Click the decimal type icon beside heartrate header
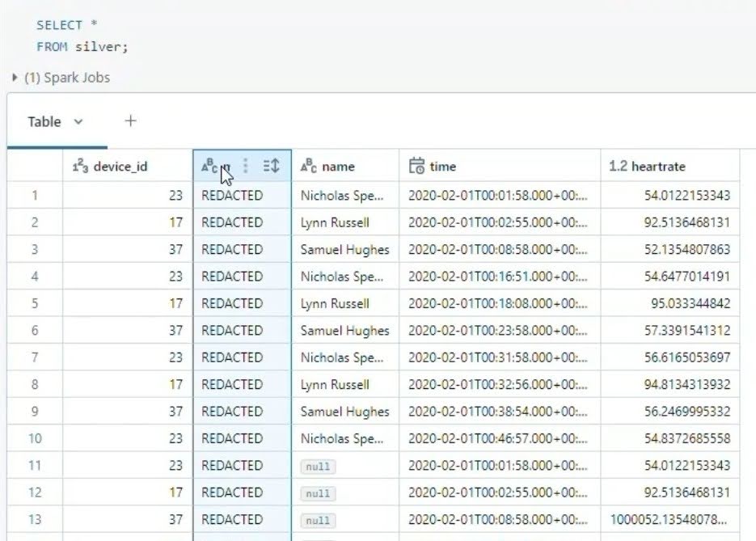Viewport: 756px width, 541px height. (618, 167)
